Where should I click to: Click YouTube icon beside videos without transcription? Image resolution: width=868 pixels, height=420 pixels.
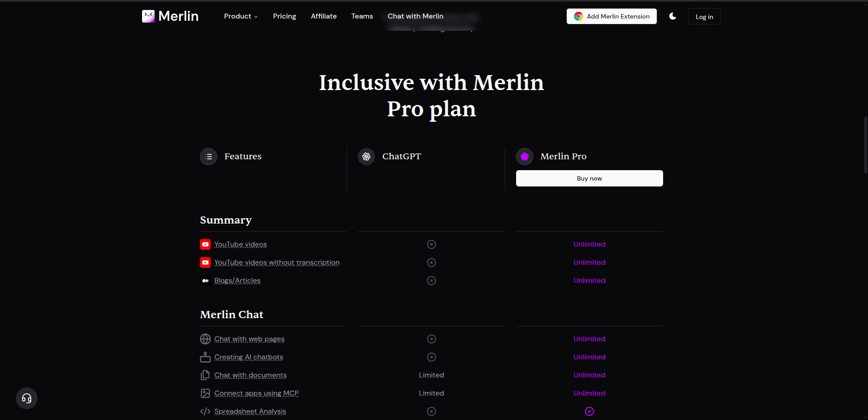(205, 262)
